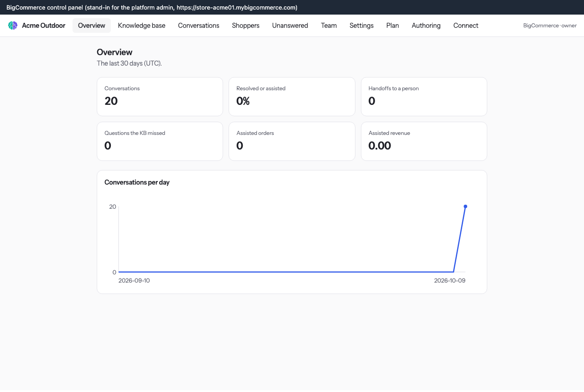Image resolution: width=584 pixels, height=392 pixels.
Task: Click "The last 30 days (UTC)." text
Action: click(x=129, y=63)
